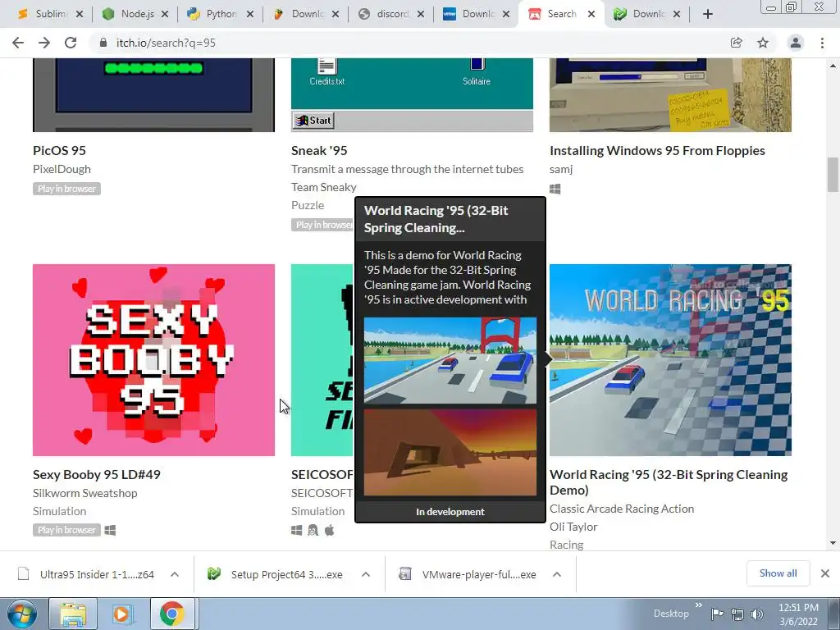Open VMware-player downloaded exe

467,574
